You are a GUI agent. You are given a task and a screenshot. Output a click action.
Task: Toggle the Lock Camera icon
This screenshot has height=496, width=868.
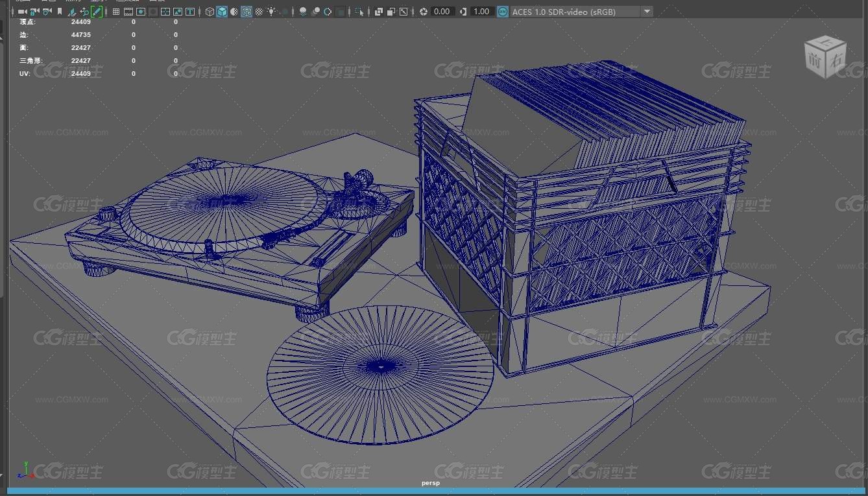[x=34, y=12]
